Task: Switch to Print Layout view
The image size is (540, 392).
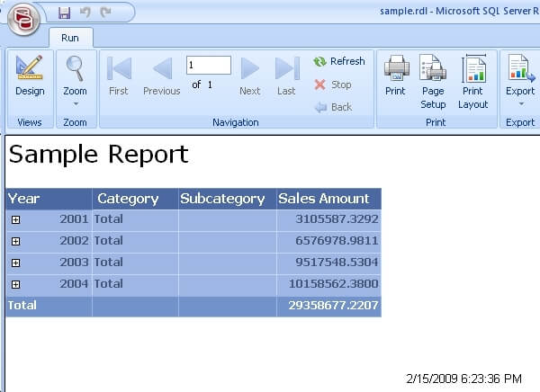Action: point(473,70)
